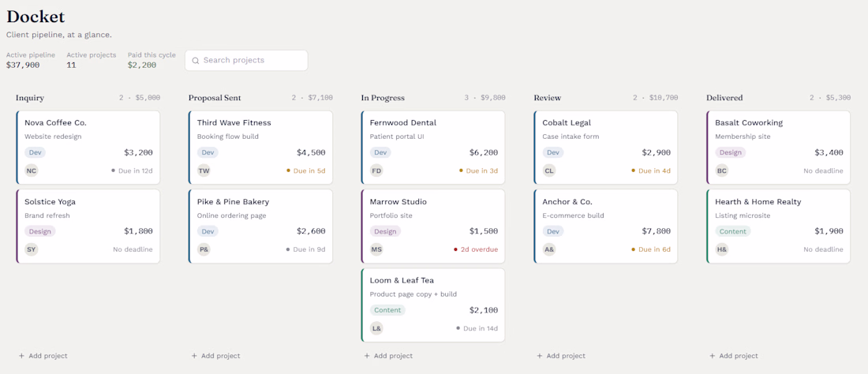Click the Dev tag on Nova Coffee Co.

[x=35, y=153]
